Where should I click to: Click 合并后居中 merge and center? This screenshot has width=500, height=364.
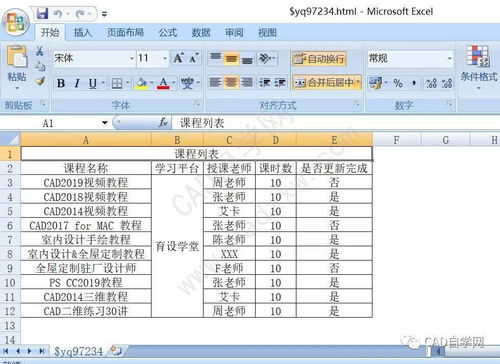(323, 82)
